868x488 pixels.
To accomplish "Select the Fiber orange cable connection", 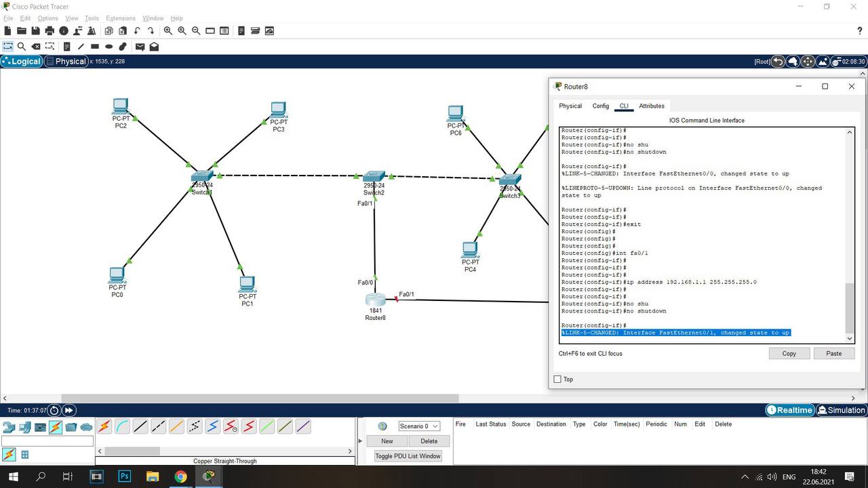I will pyautogui.click(x=176, y=426).
